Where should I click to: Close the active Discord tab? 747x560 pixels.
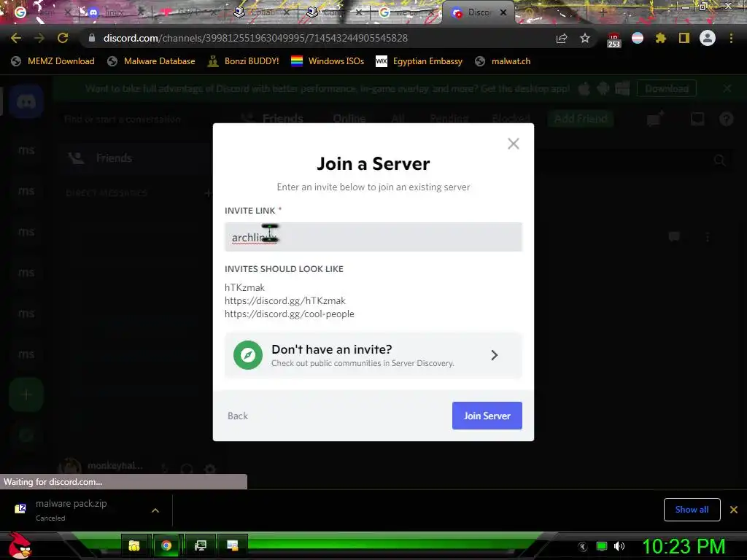503,12
